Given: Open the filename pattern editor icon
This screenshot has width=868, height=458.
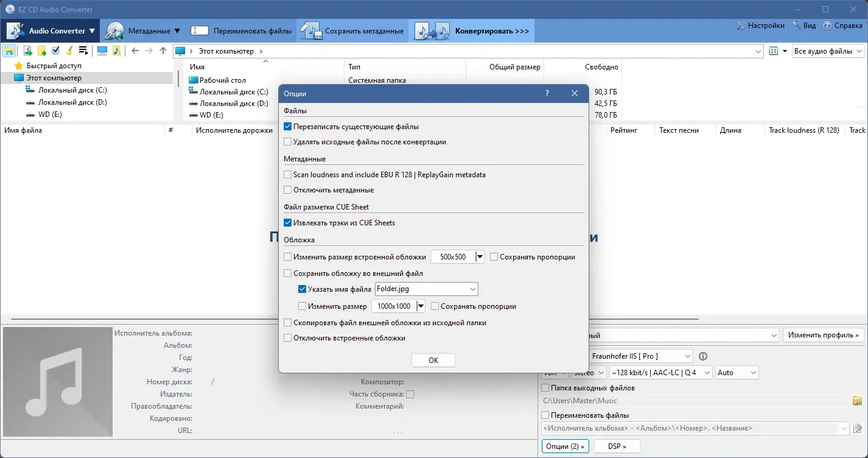Looking at the screenshot, I should pos(858,428).
